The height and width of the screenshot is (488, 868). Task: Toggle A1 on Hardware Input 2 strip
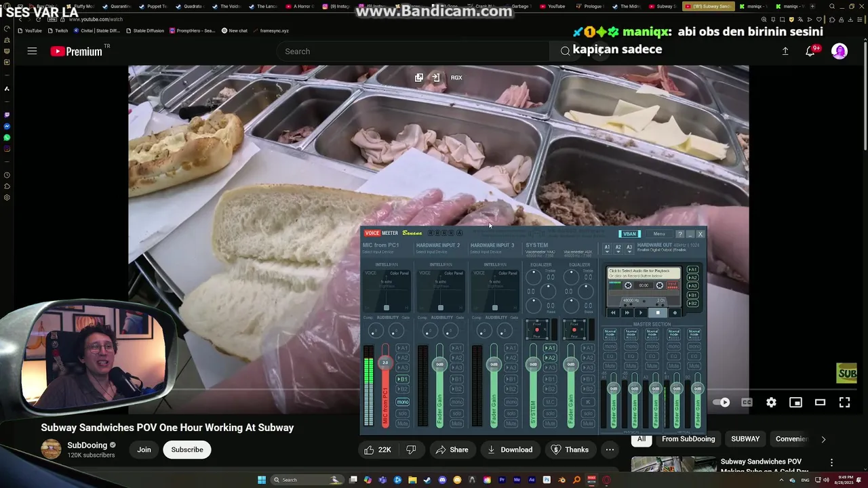(x=457, y=348)
